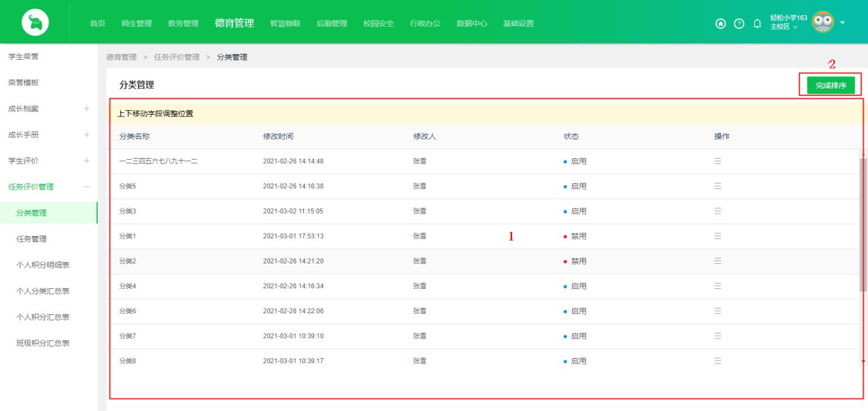This screenshot has height=411, width=868.
Task: Click the home icon in the top bar
Action: click(x=720, y=24)
